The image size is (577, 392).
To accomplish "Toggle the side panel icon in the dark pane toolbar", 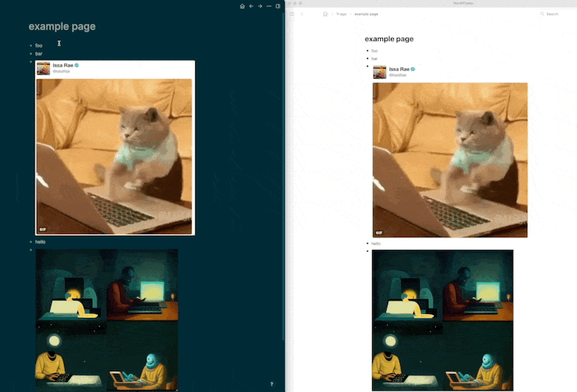I will pos(278,6).
